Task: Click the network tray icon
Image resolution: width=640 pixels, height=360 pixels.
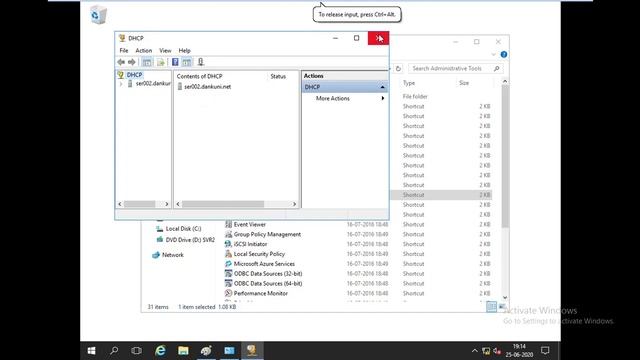Action: [x=486, y=351]
